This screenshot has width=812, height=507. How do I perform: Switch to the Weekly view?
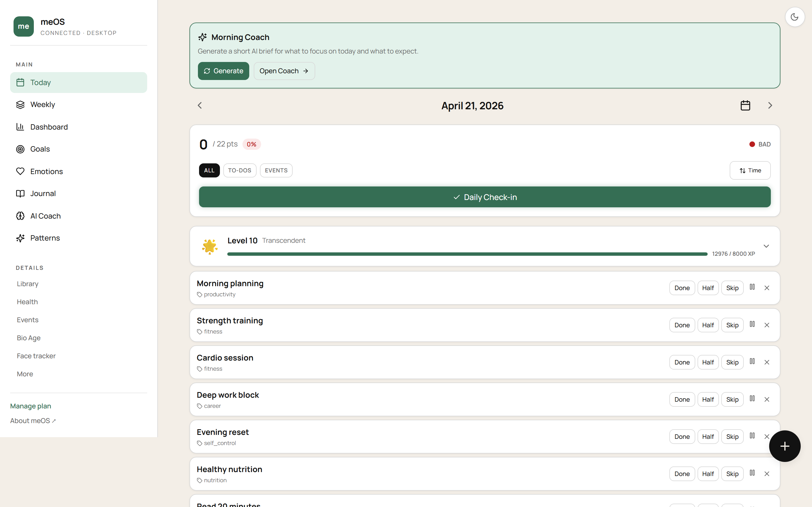tap(43, 104)
